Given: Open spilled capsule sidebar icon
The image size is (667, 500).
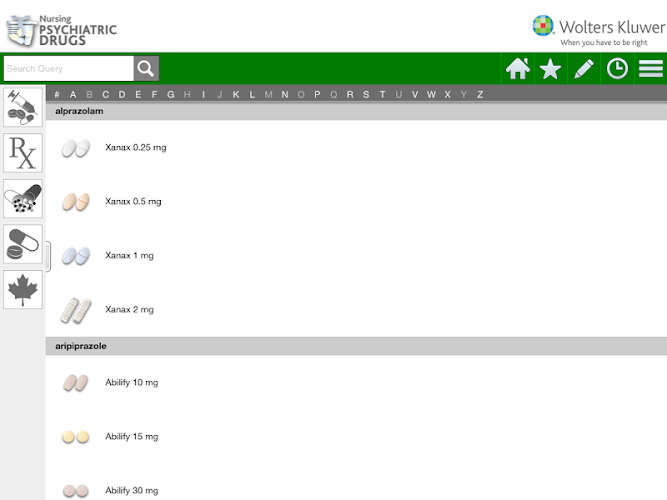Looking at the screenshot, I should point(23,198).
